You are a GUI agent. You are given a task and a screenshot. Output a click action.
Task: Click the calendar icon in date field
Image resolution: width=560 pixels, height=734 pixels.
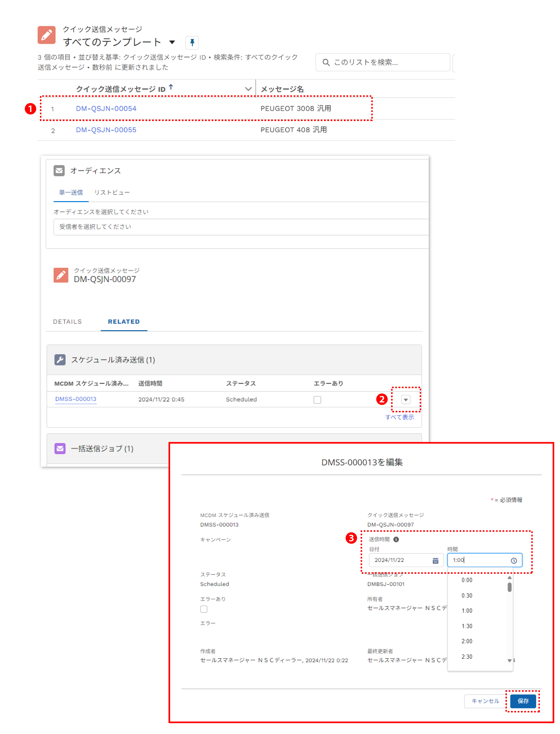coord(435,561)
